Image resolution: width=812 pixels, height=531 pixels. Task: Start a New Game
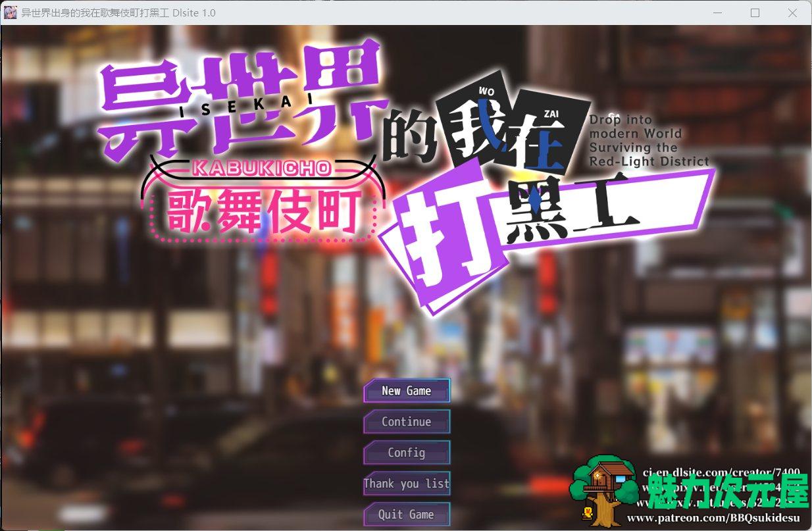407,390
